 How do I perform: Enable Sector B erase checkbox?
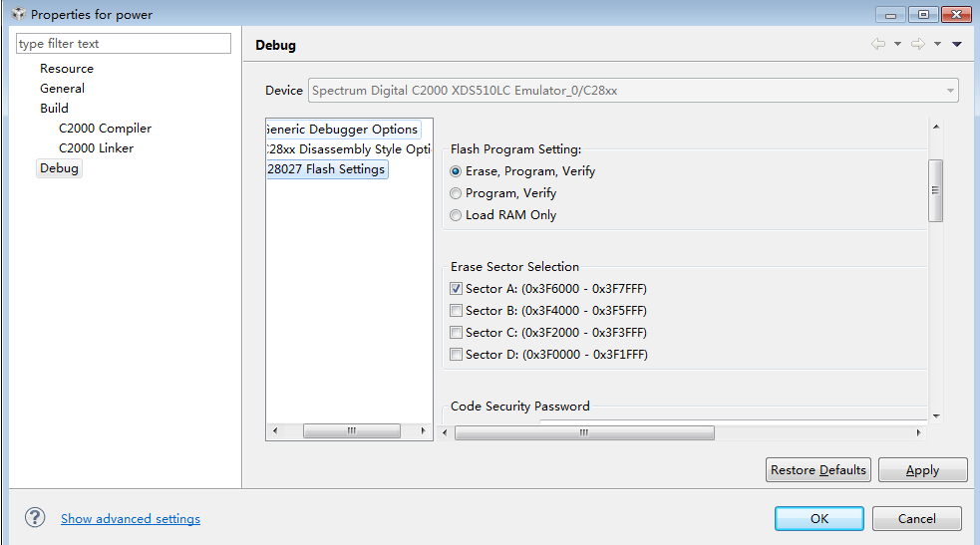coord(457,310)
